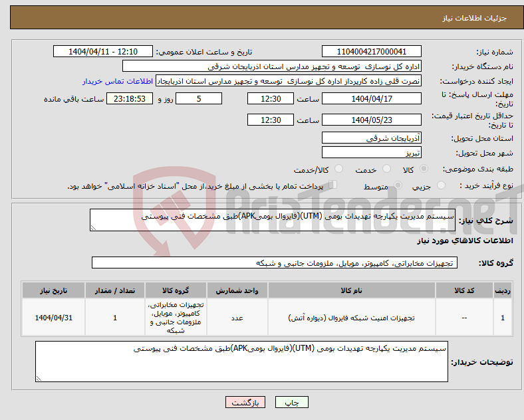Click the table cell date 1404/04/31
Viewport: 524px width, 420px height.
pyautogui.click(x=53, y=318)
